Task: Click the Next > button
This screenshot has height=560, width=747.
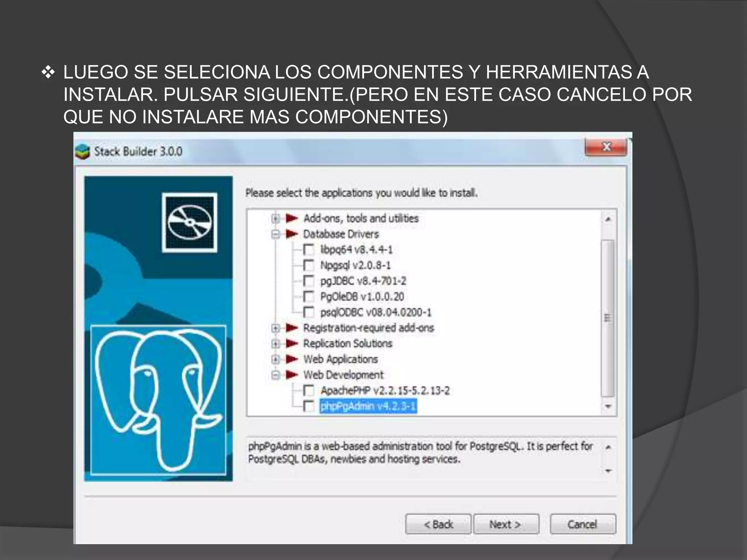Action: click(506, 524)
